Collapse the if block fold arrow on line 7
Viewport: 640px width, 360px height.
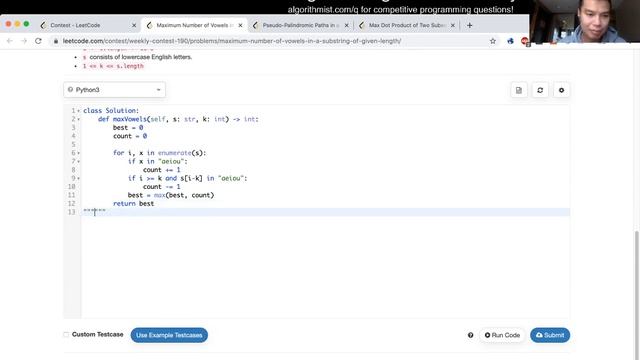click(x=78, y=162)
